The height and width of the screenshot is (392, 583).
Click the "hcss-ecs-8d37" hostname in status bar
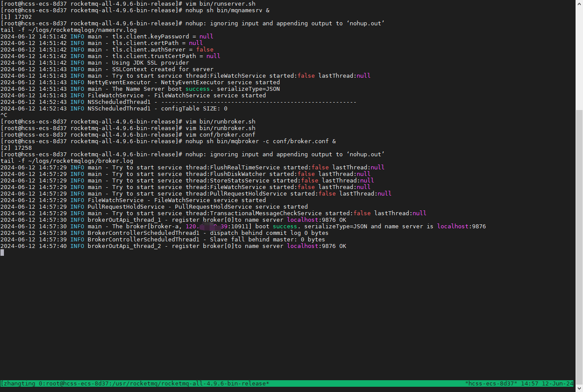tap(491, 384)
